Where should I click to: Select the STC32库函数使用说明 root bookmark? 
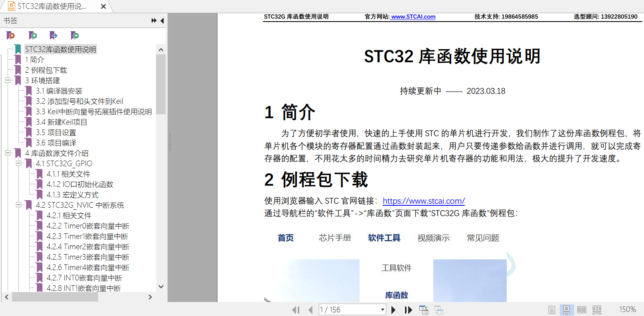[x=60, y=49]
